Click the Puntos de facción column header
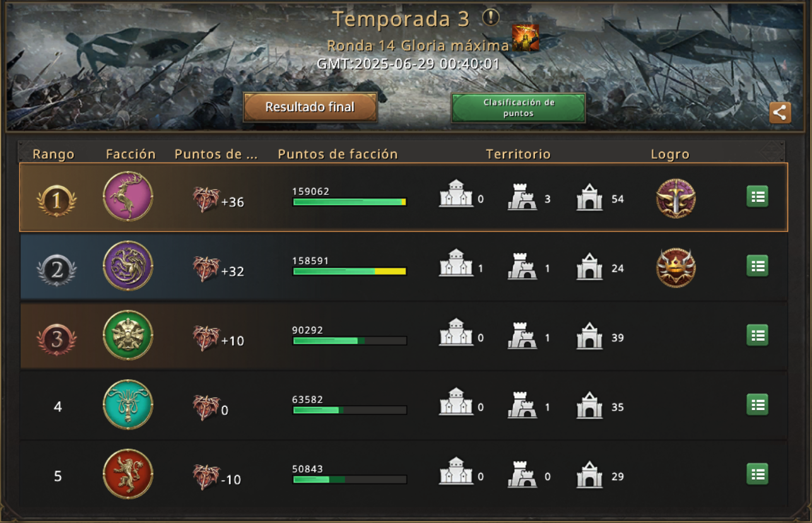Screen dimensions: 812x523 point(338,155)
